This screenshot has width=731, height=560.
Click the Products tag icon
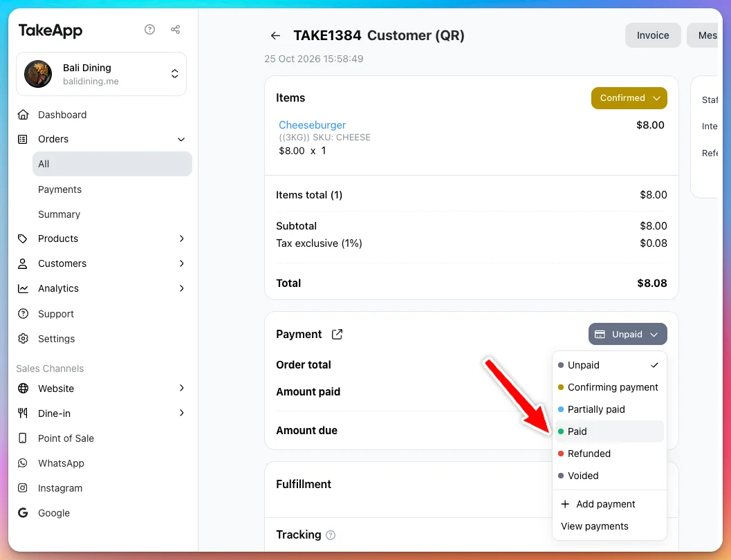tap(22, 239)
